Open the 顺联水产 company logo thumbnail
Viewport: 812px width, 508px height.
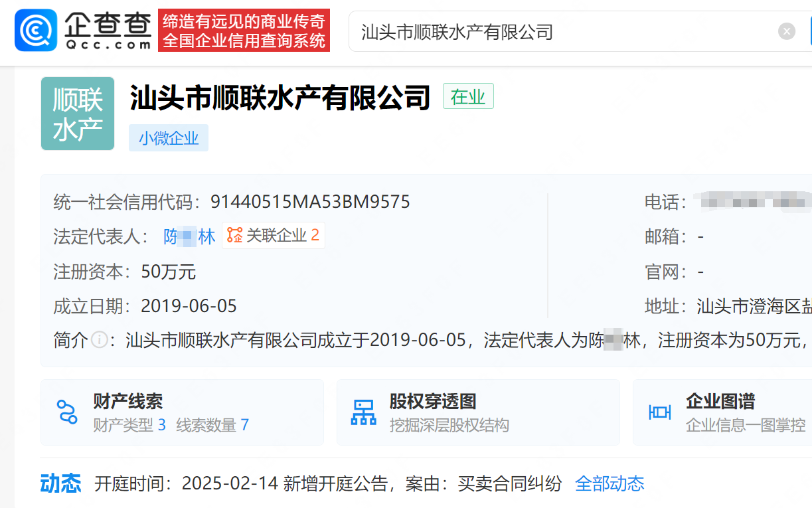[x=78, y=114]
